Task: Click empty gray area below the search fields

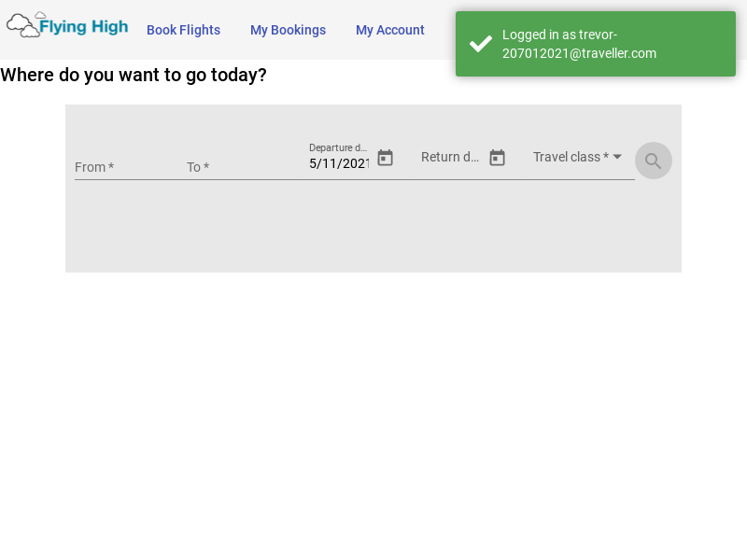Action: (373, 229)
